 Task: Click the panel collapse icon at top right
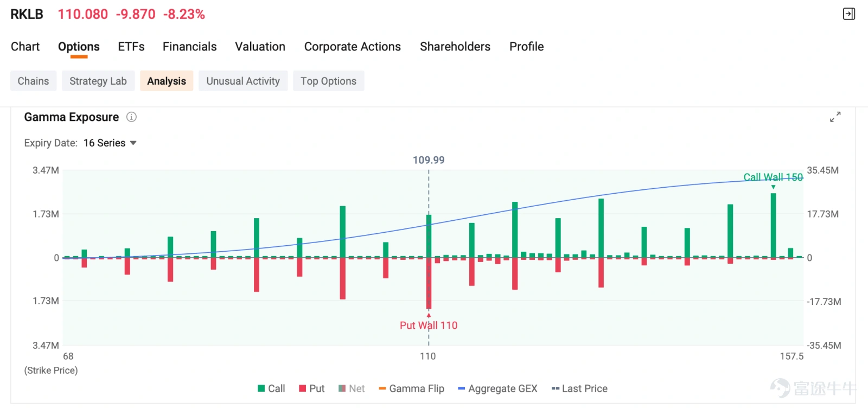coord(849,14)
